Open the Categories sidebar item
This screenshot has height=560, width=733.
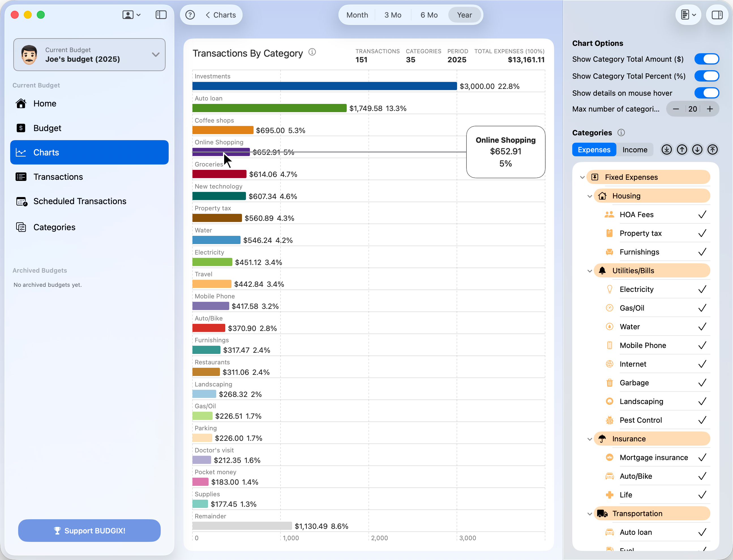click(54, 227)
